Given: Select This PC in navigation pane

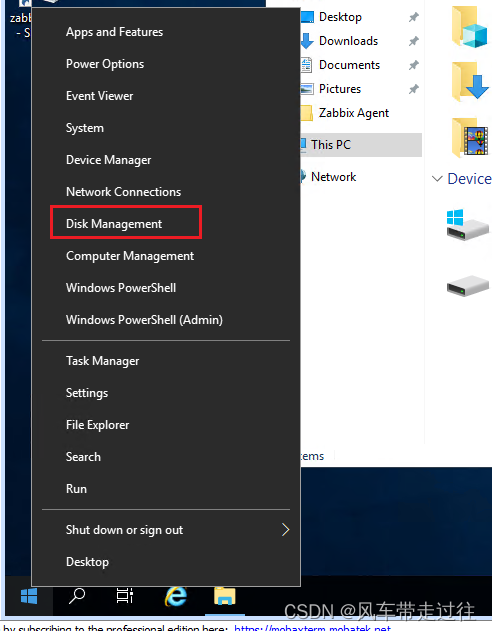Looking at the screenshot, I should click(360, 145).
